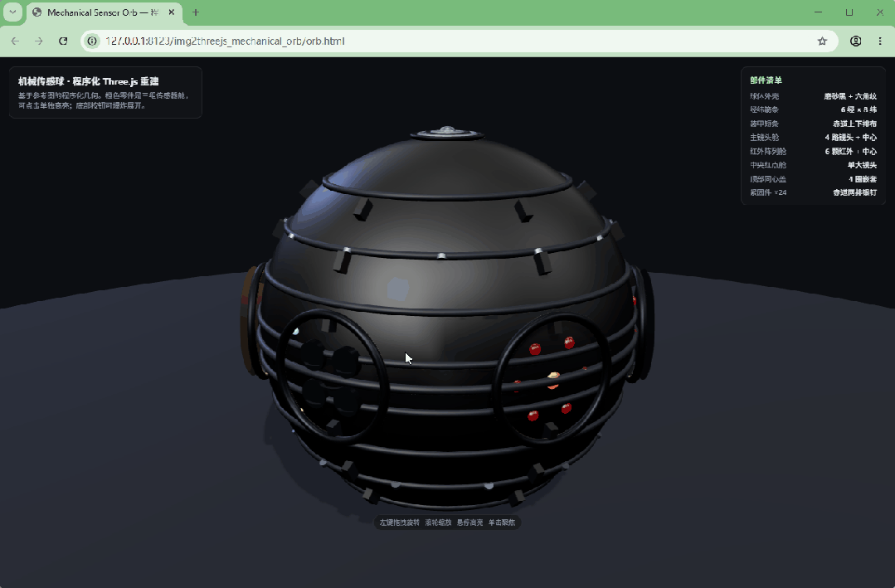Click the '装甲短条' row label

pos(764,124)
